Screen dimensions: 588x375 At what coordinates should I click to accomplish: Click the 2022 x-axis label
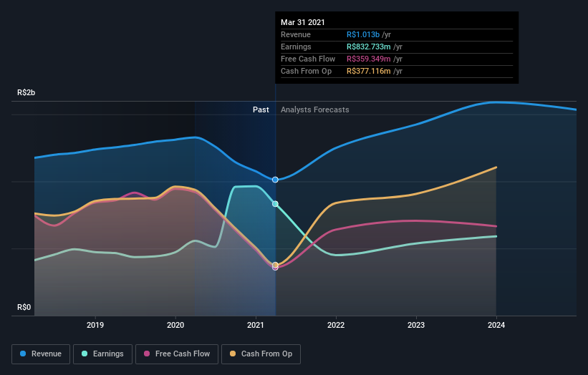(336, 325)
